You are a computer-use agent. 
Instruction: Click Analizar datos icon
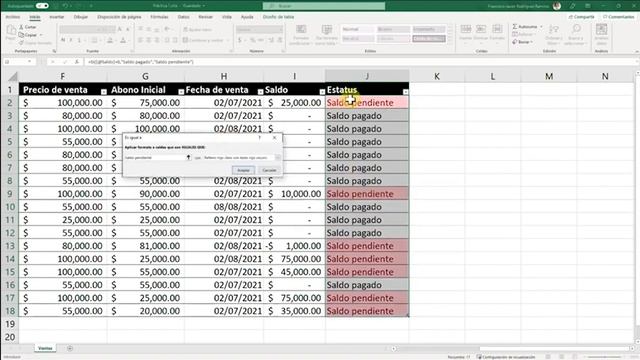coord(601,35)
